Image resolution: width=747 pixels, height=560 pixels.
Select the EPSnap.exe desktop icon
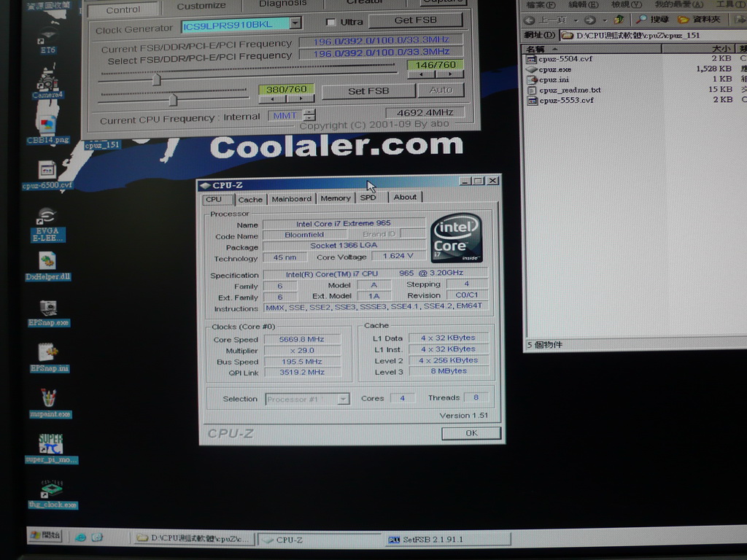click(x=49, y=313)
